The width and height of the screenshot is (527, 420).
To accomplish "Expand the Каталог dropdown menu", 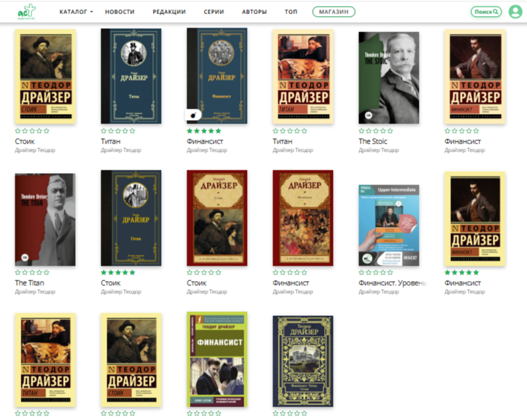I will pyautogui.click(x=76, y=12).
